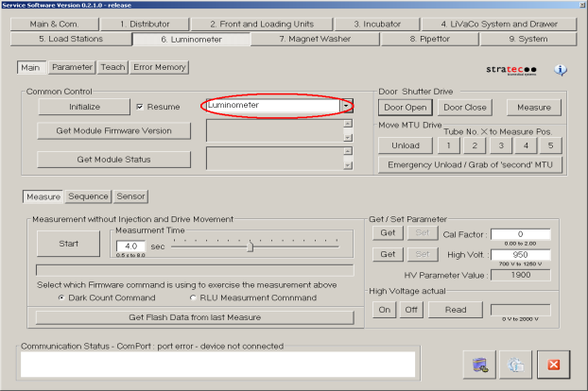Toggle the Resume checkbox

(141, 108)
